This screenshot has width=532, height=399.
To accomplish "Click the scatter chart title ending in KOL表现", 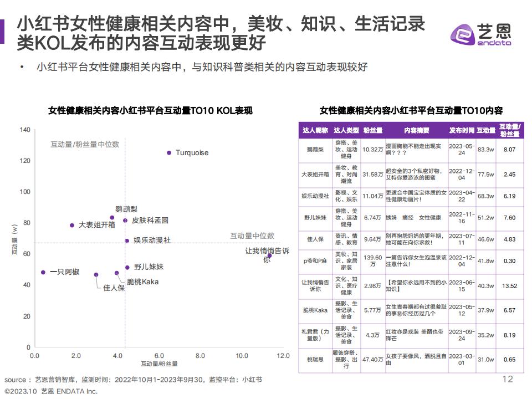I will (x=150, y=111).
